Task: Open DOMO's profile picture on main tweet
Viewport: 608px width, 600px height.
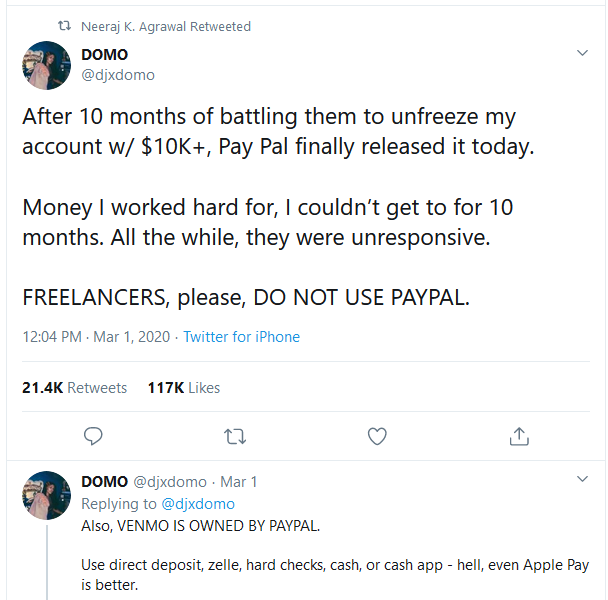Action: click(46, 66)
